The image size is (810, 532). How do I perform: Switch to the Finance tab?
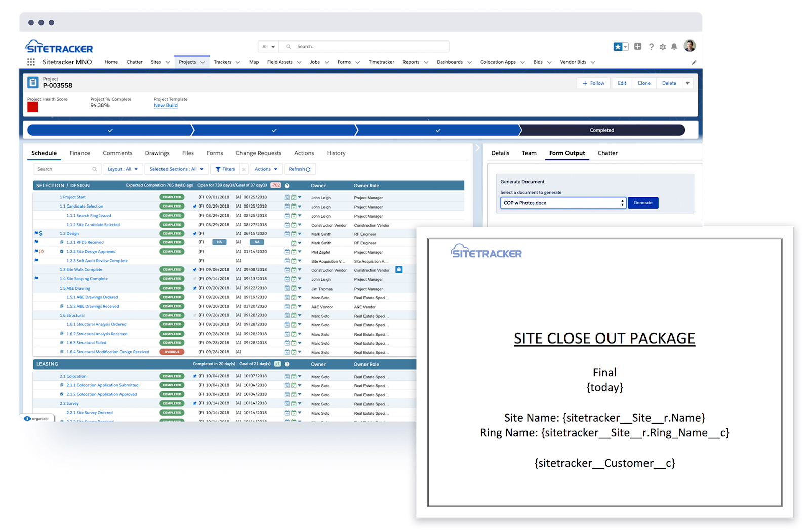(80, 153)
